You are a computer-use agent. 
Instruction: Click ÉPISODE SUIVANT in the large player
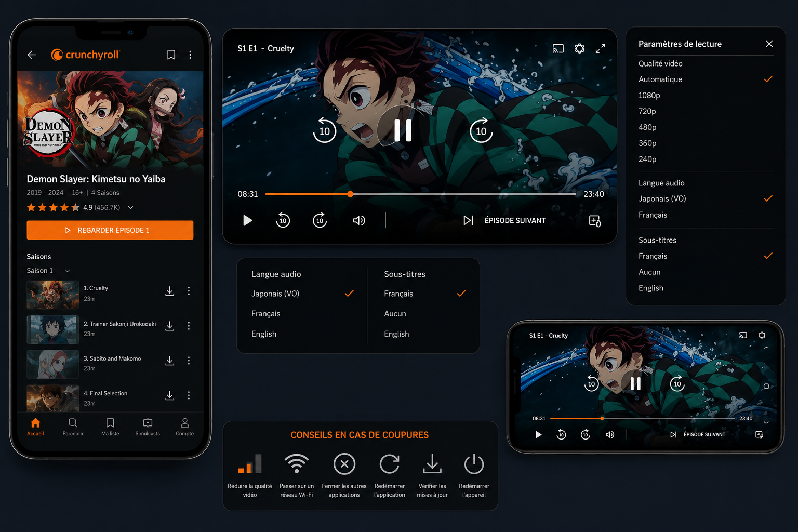point(504,220)
